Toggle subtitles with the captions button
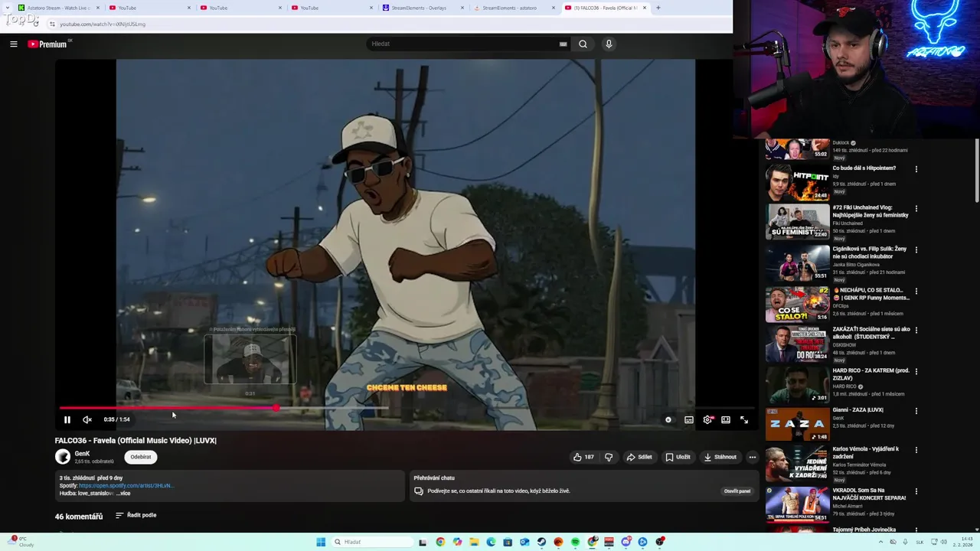This screenshot has height=551, width=980. click(x=689, y=419)
